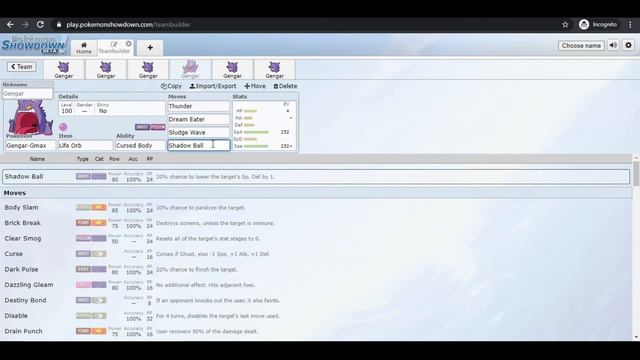The width and height of the screenshot is (640, 360).
Task: Copy this Pokemon set
Action: coord(171,86)
